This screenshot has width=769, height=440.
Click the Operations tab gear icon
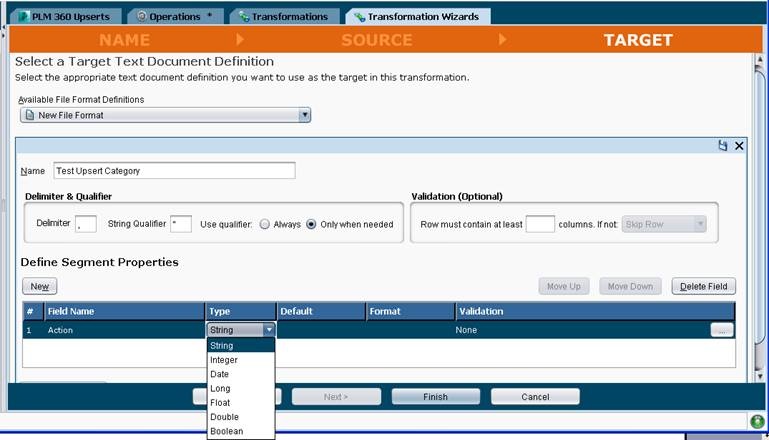coord(141,17)
